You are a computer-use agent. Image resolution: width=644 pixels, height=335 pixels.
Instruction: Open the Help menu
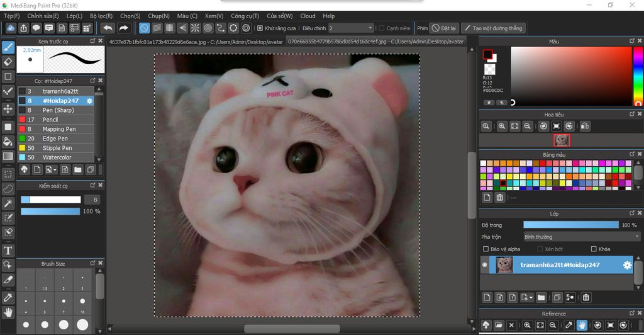328,16
